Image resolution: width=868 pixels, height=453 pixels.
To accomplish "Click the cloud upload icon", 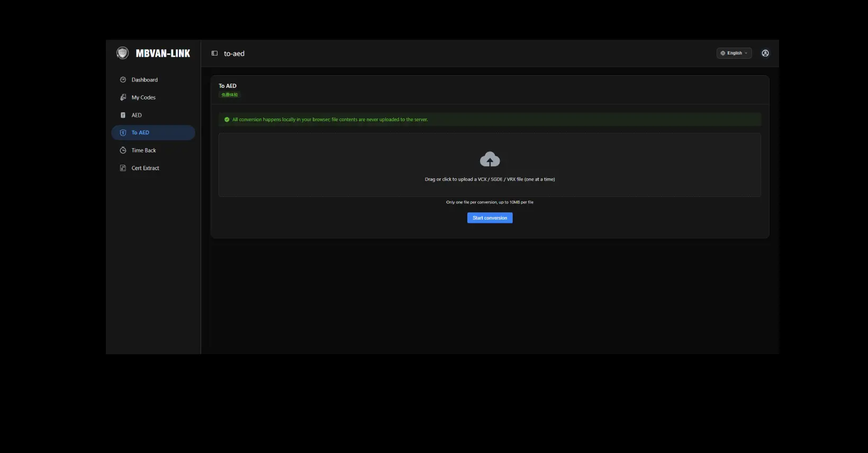I will click(x=490, y=159).
